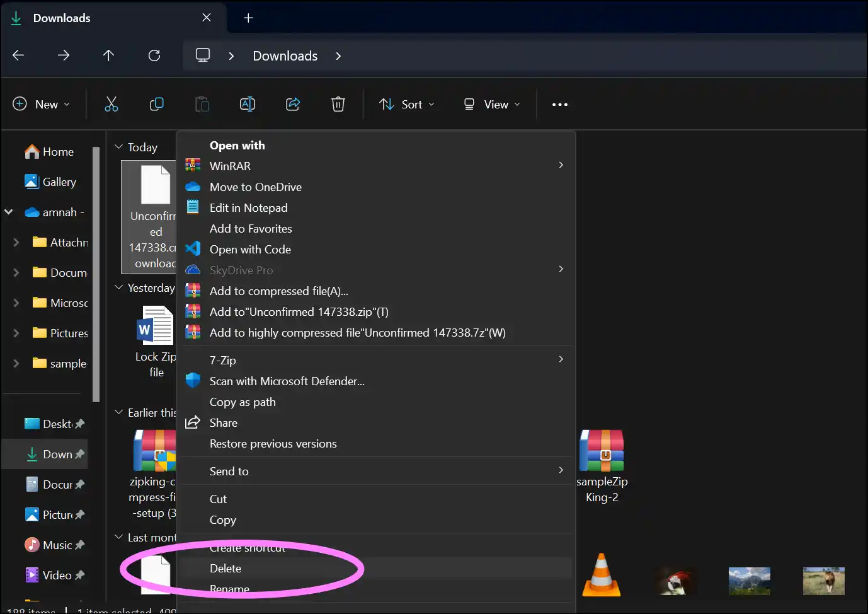868x614 pixels.
Task: Select the sampleZipKing-2 archive
Action: 602,465
